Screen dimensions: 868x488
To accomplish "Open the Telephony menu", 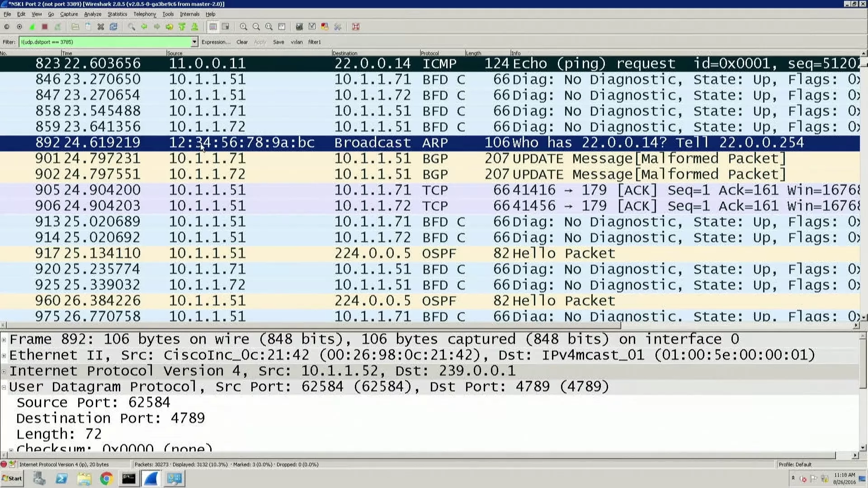I will [x=144, y=14].
